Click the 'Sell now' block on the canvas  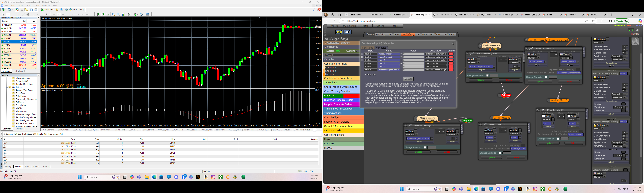[x=506, y=95]
